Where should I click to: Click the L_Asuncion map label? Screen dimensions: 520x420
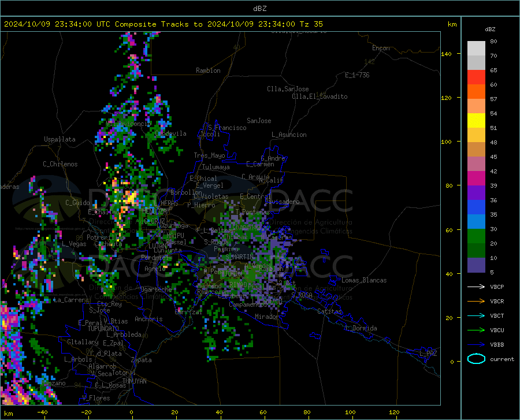[289, 135]
